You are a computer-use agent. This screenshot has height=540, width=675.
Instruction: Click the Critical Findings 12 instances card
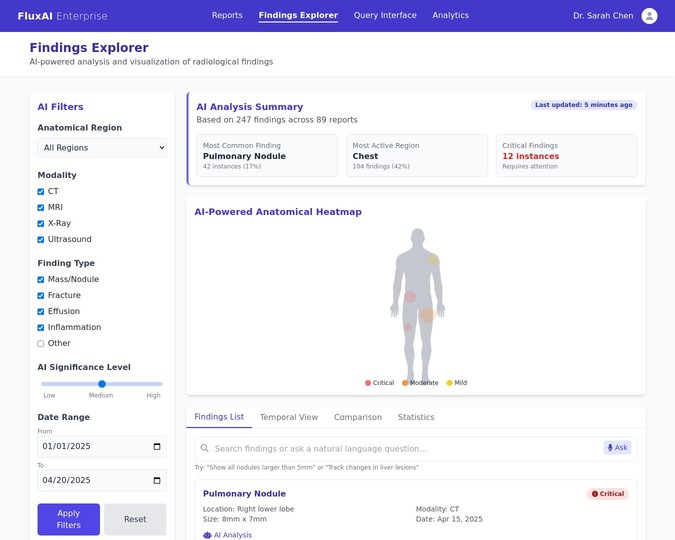coord(567,155)
